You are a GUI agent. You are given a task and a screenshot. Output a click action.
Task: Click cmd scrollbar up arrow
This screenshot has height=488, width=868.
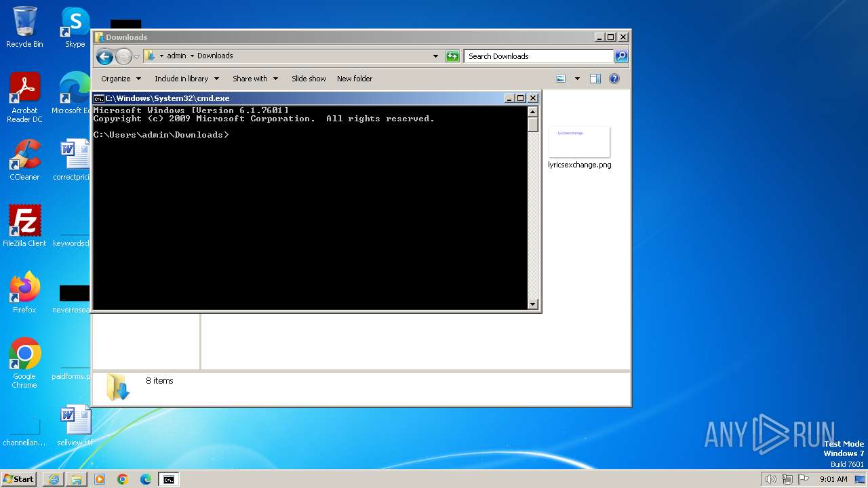(532, 112)
